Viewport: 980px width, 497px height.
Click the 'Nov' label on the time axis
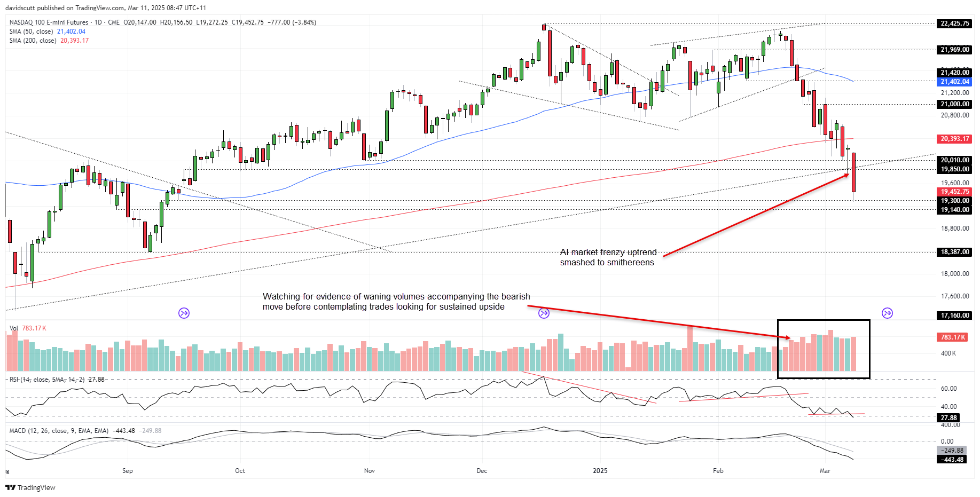[x=370, y=471]
